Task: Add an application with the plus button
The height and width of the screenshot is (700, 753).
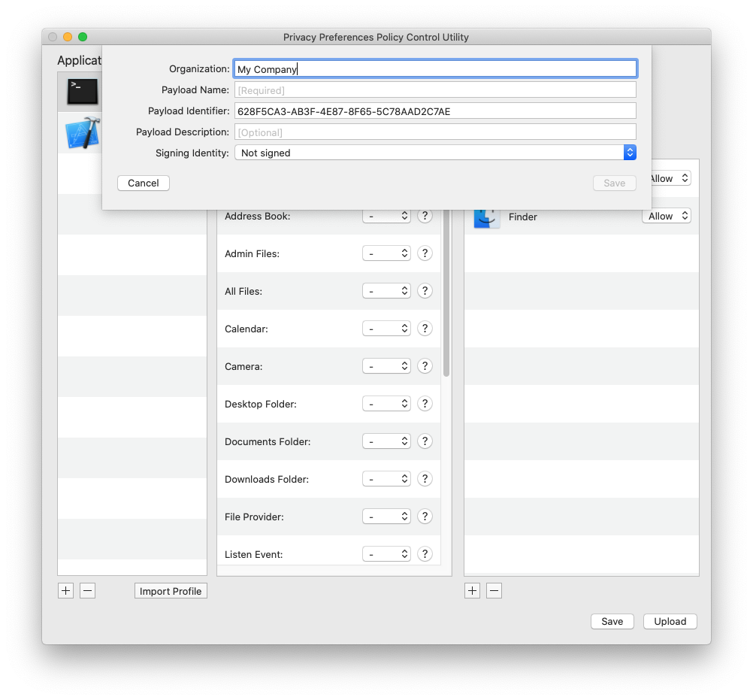Action: pos(66,590)
